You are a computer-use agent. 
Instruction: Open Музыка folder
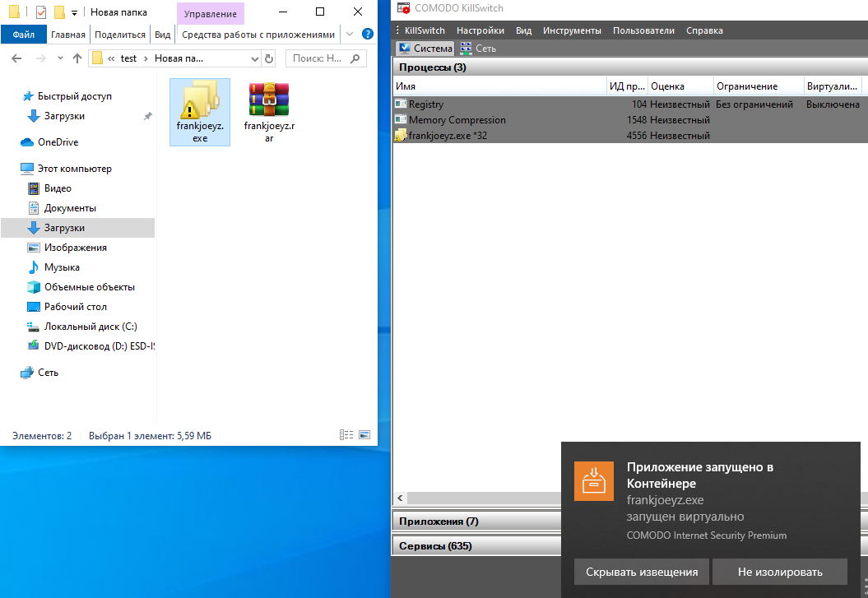click(x=62, y=267)
